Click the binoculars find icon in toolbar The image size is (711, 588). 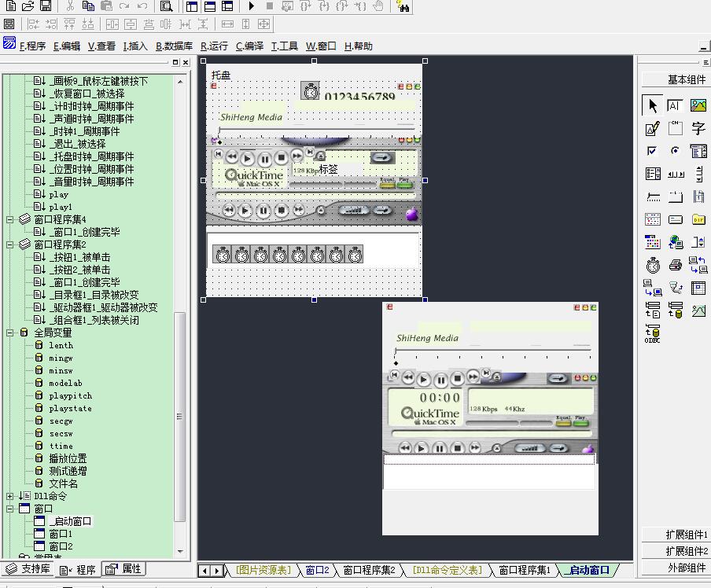tap(403, 6)
